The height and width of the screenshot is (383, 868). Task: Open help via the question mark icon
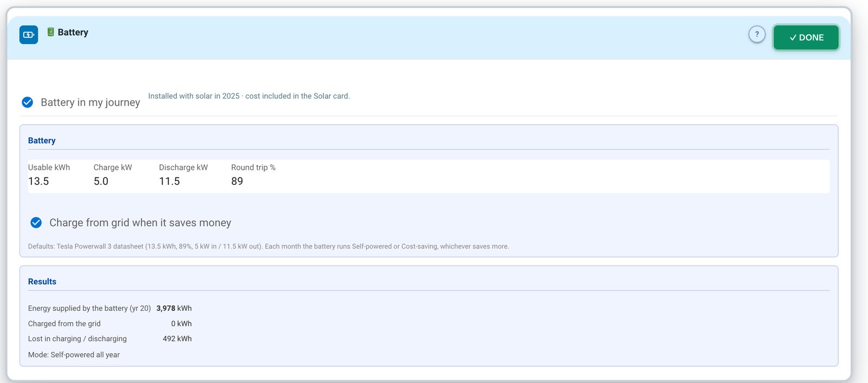pos(757,34)
